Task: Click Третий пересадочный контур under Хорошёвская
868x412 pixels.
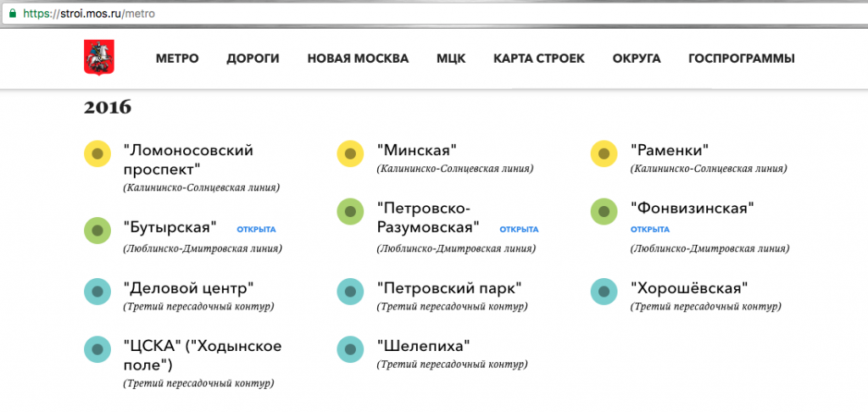Action: [705, 307]
